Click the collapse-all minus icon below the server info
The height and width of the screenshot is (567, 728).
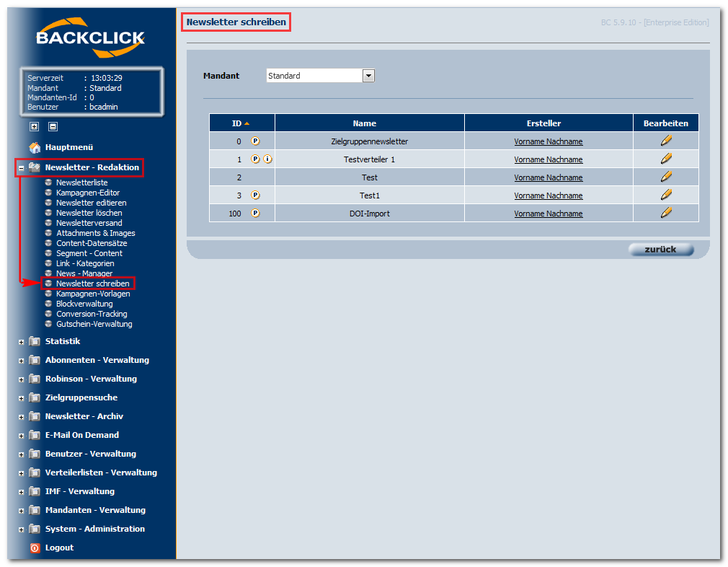pos(53,126)
